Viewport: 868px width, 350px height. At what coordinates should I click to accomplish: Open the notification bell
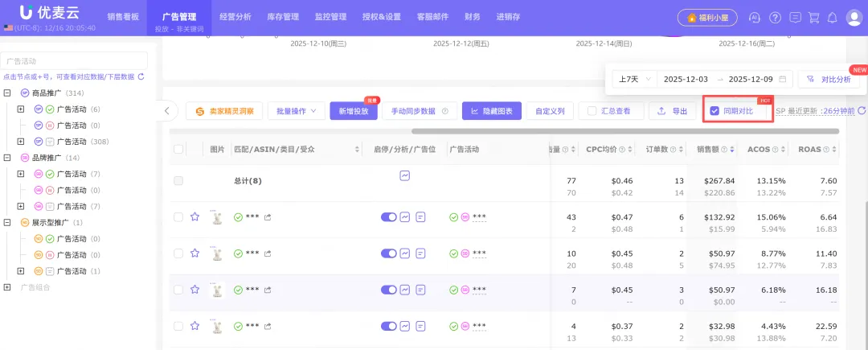pos(833,17)
